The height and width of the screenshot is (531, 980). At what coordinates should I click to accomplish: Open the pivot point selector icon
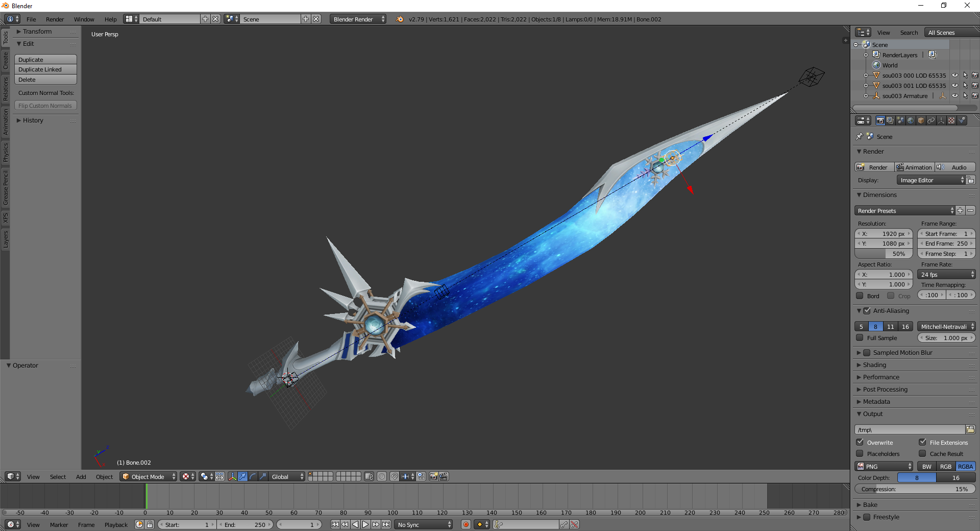pos(207,476)
